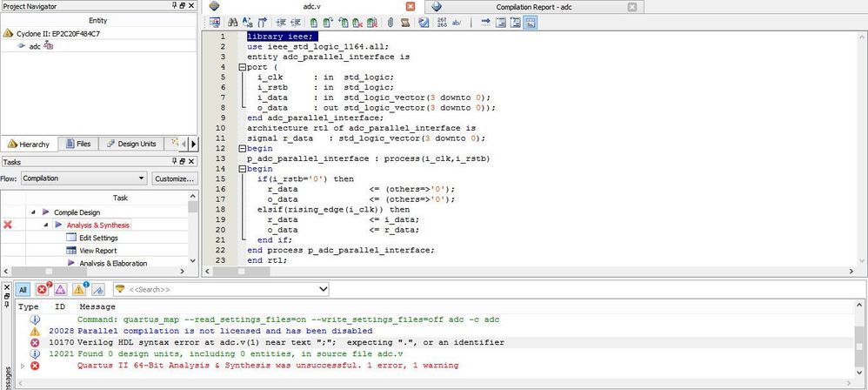Toggle the All messages filter button

23,289
